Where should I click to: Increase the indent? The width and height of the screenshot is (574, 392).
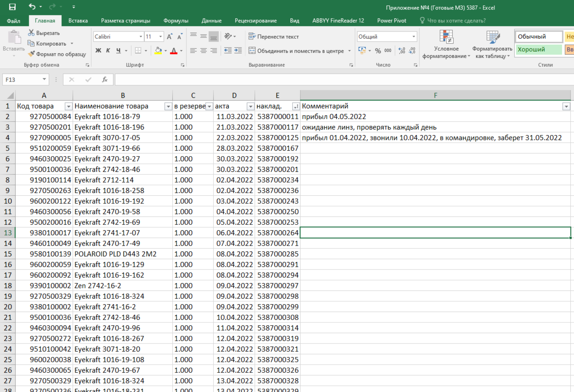pyautogui.click(x=238, y=51)
